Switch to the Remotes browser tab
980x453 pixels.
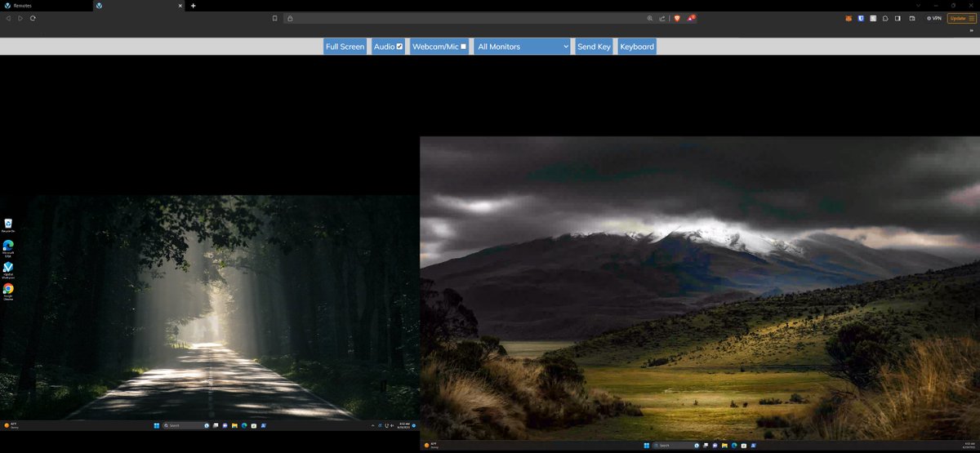[45, 5]
